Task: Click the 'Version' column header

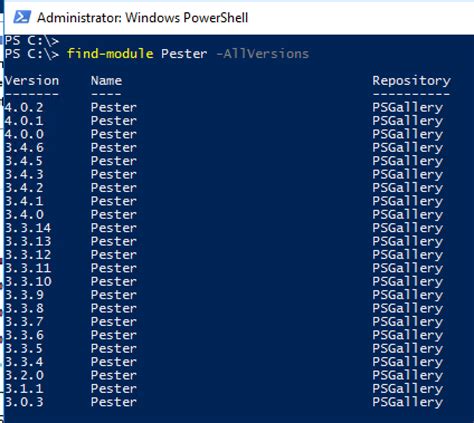Action: coord(32,81)
